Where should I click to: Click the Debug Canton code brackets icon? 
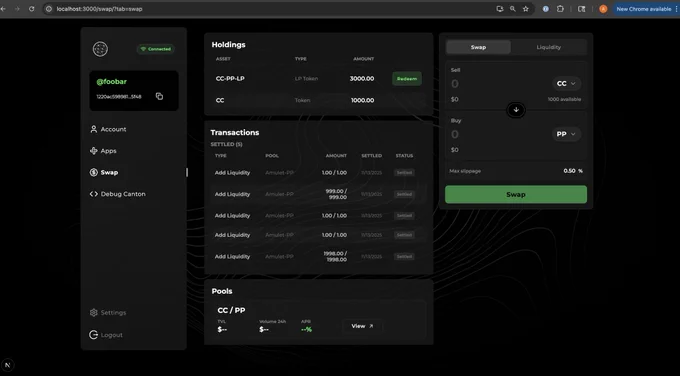coord(94,194)
